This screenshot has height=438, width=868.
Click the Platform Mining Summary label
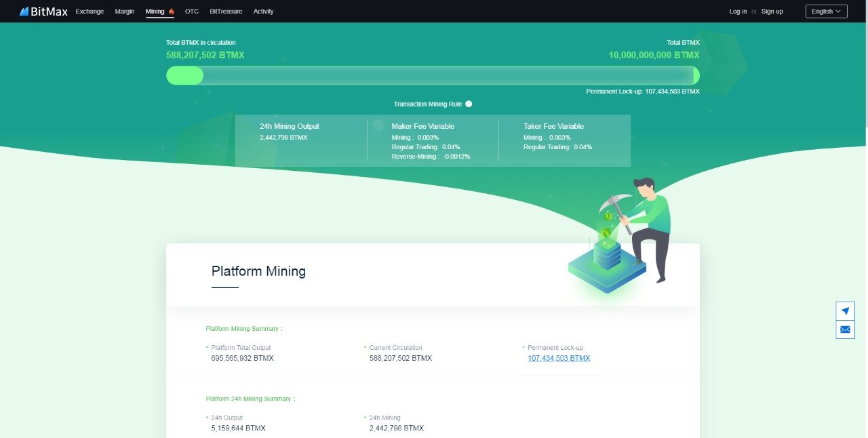pos(244,329)
